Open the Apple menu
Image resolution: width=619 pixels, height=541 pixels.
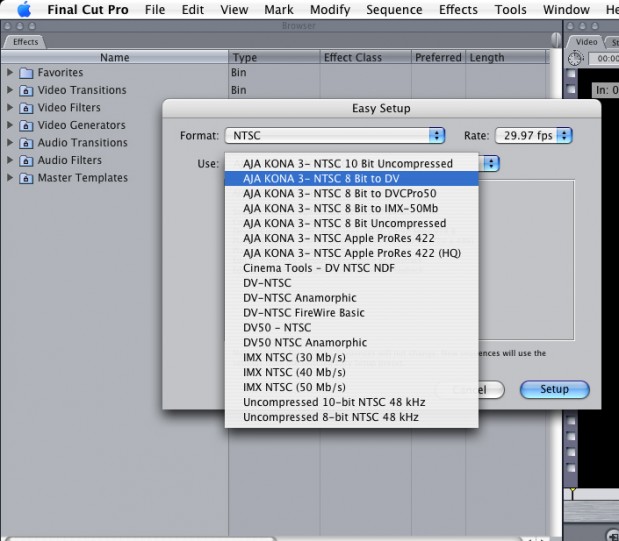click(24, 9)
